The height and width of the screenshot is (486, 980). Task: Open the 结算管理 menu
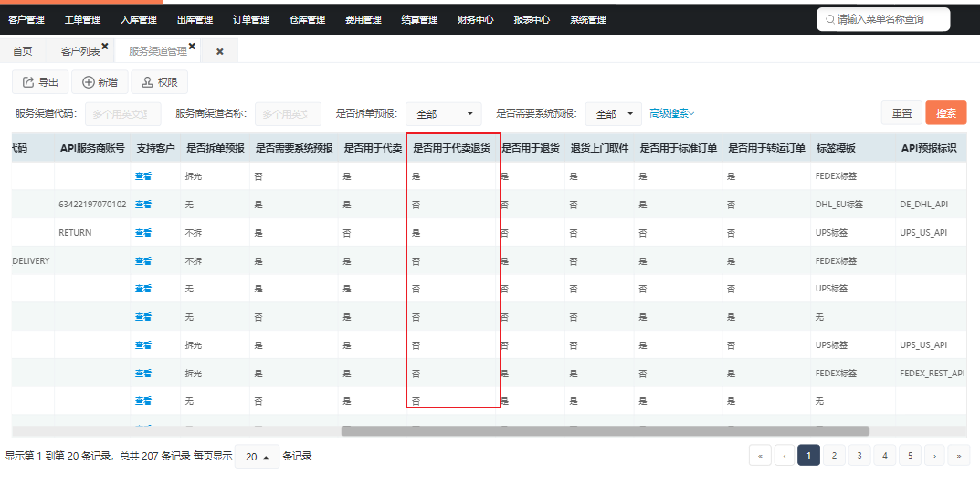(419, 20)
